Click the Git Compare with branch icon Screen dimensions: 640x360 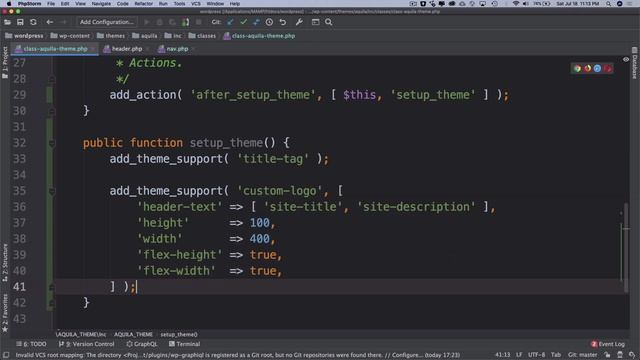click(x=256, y=22)
